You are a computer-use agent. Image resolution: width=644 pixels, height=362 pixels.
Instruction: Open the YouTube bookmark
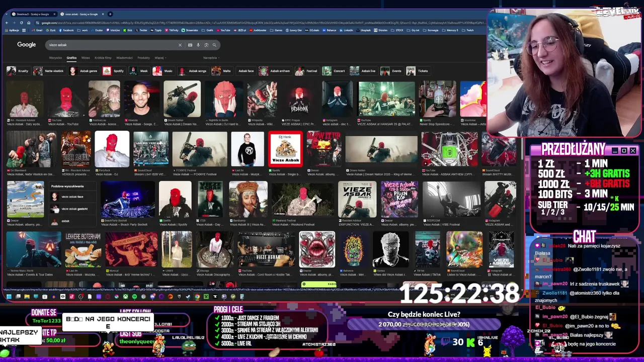[223, 30]
